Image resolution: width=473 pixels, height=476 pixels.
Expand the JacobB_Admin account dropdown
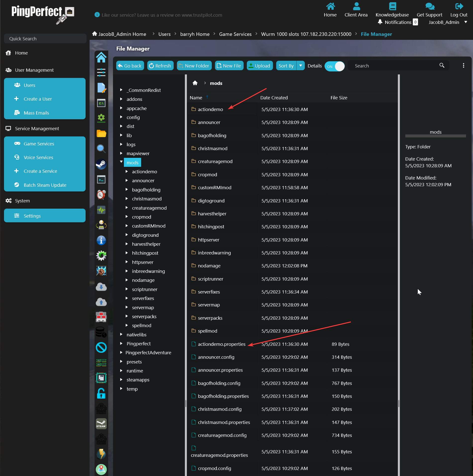pyautogui.click(x=466, y=22)
